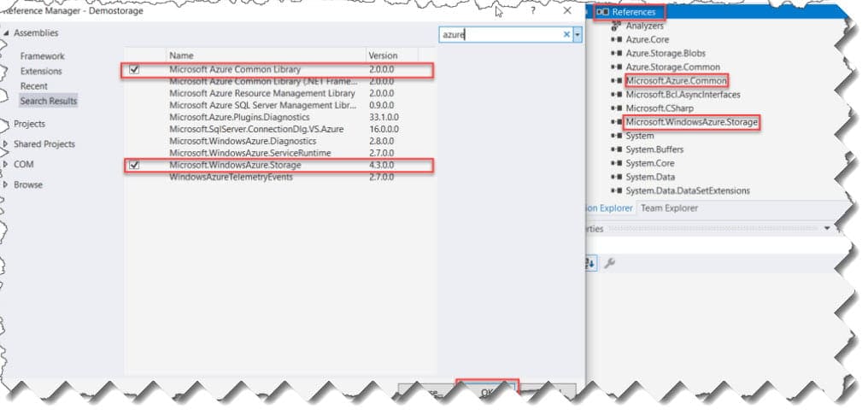
Task: Expand the Browse section
Action: [x=6, y=184]
